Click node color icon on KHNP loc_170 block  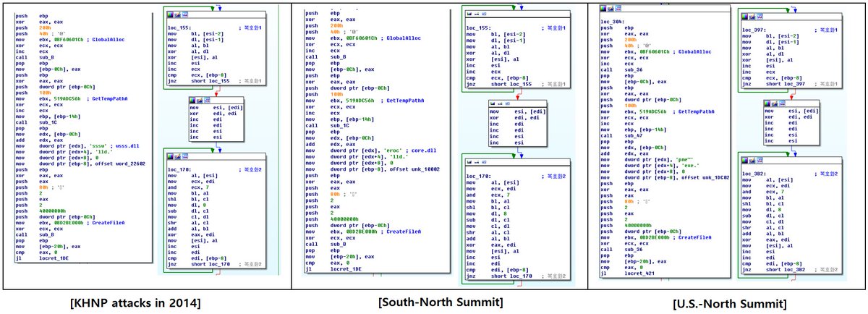point(170,156)
